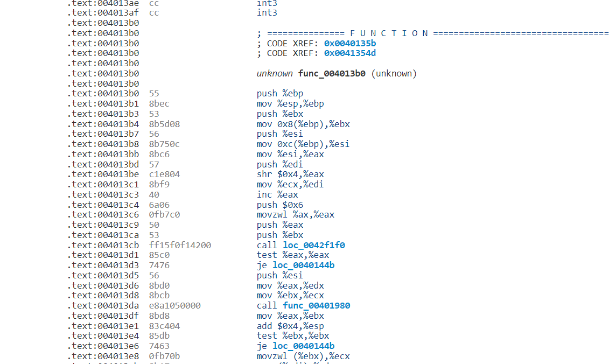
Task: Click the 'mov 0x8(%ebp),%ebx' instruction
Action: [303, 124]
